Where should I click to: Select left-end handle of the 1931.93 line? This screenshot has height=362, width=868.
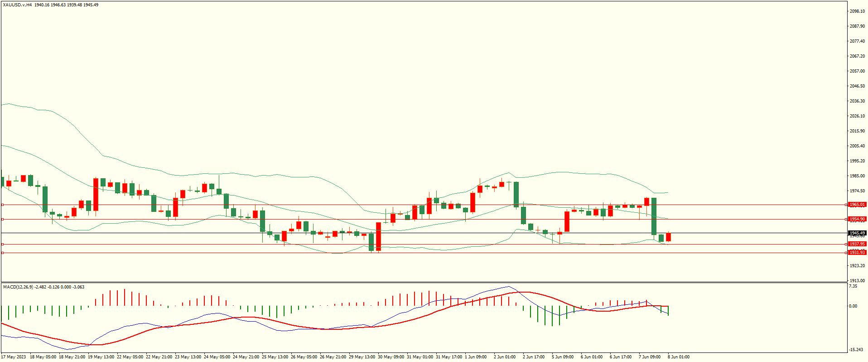(x=2, y=253)
